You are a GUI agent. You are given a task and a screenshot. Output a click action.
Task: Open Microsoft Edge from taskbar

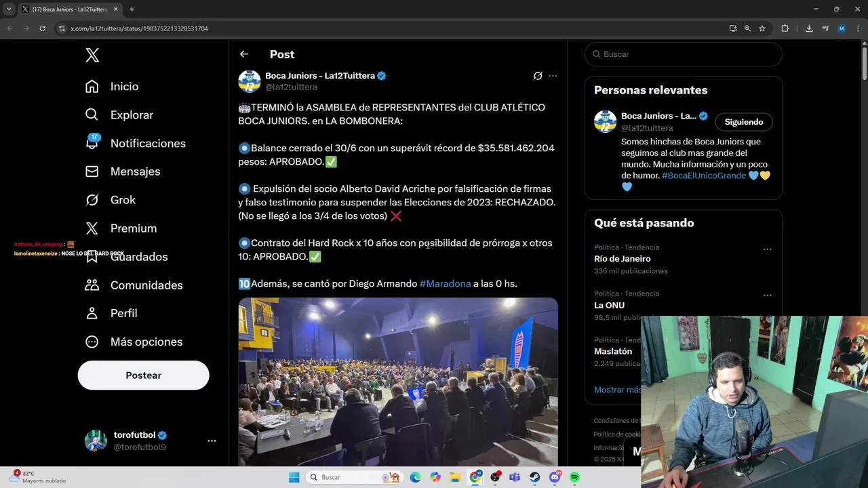(x=415, y=477)
